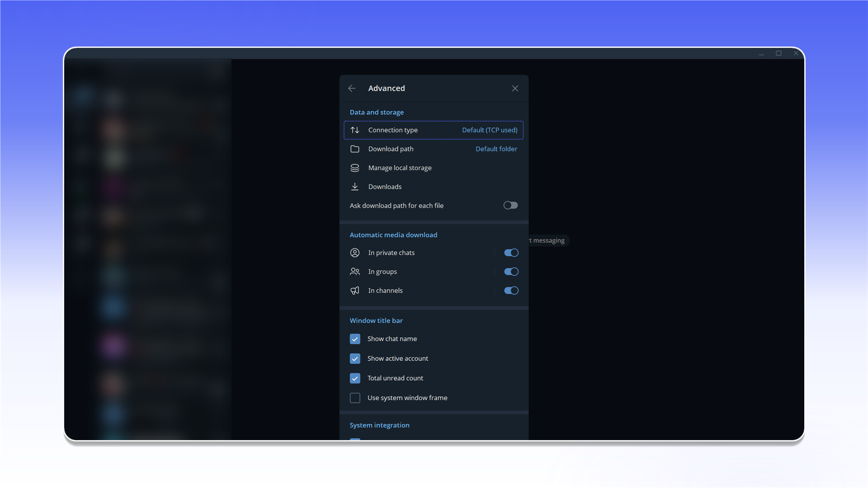
Task: Click the Advanced dialog title
Action: pos(387,89)
